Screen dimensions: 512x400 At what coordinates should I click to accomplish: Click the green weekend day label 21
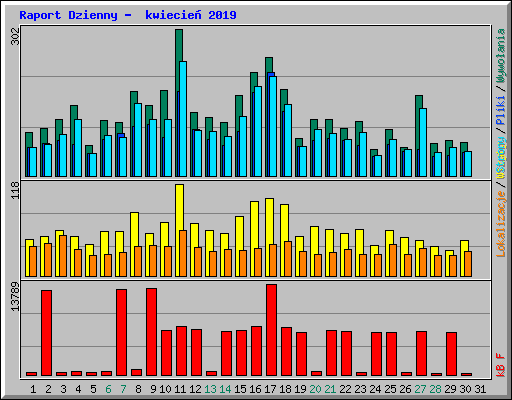pos(330,389)
